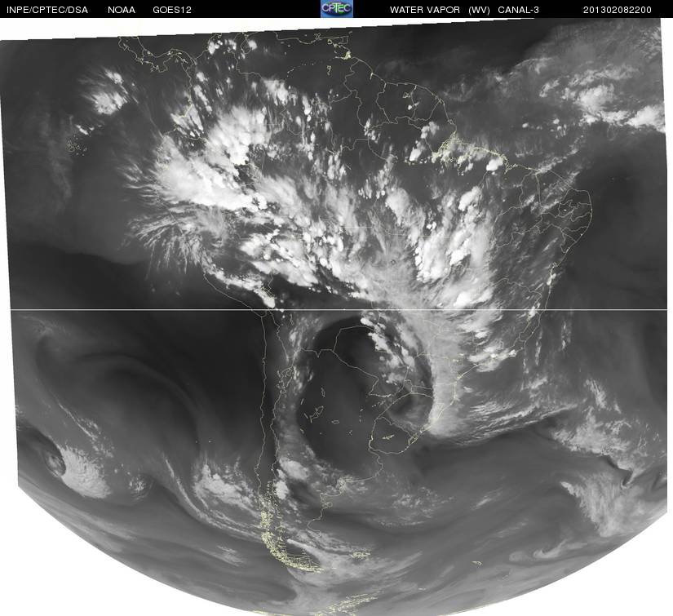Select the INPE/CPTEC/DSA header text
Image resolution: width=673 pixels, height=616 pixels.
[x=47, y=10]
